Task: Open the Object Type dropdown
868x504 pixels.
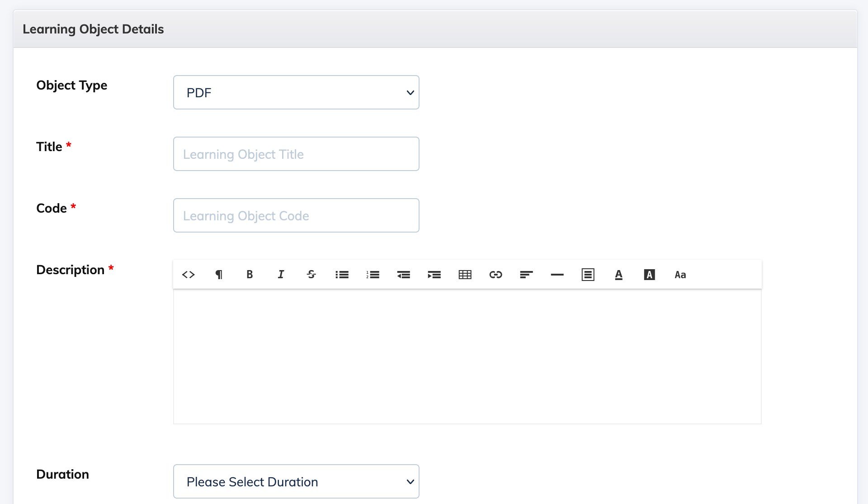Action: [296, 92]
